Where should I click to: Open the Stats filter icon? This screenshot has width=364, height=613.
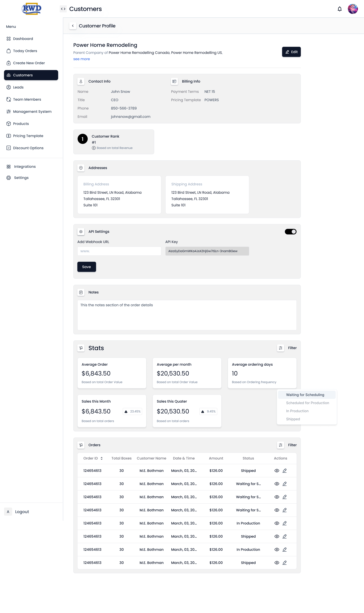[280, 348]
